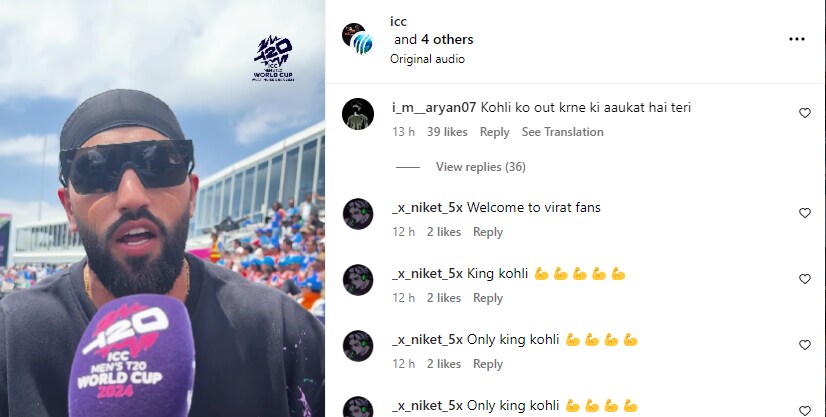Click the T20 World Cup logo on video

click(x=274, y=58)
